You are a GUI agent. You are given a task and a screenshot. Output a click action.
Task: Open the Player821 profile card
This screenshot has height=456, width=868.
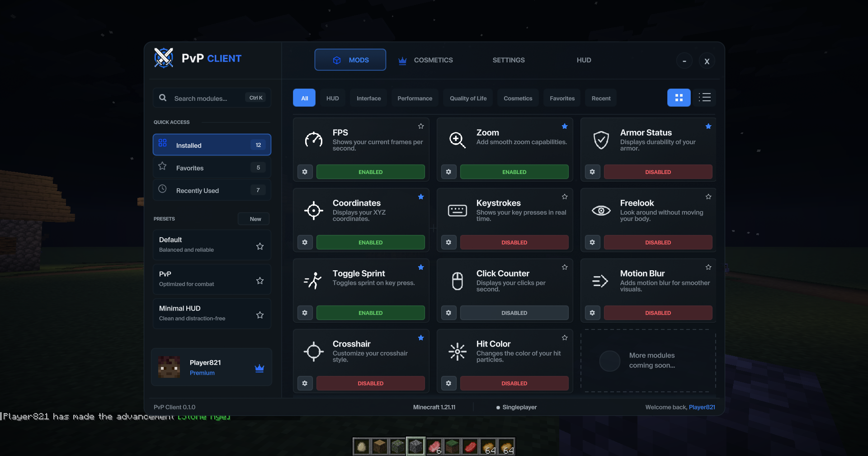212,367
